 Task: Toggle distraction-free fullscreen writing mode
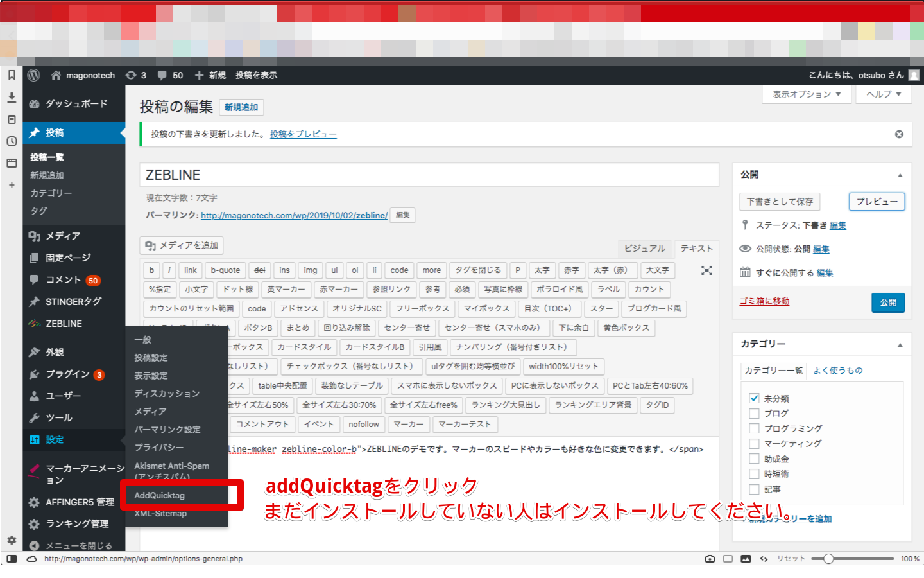(706, 270)
